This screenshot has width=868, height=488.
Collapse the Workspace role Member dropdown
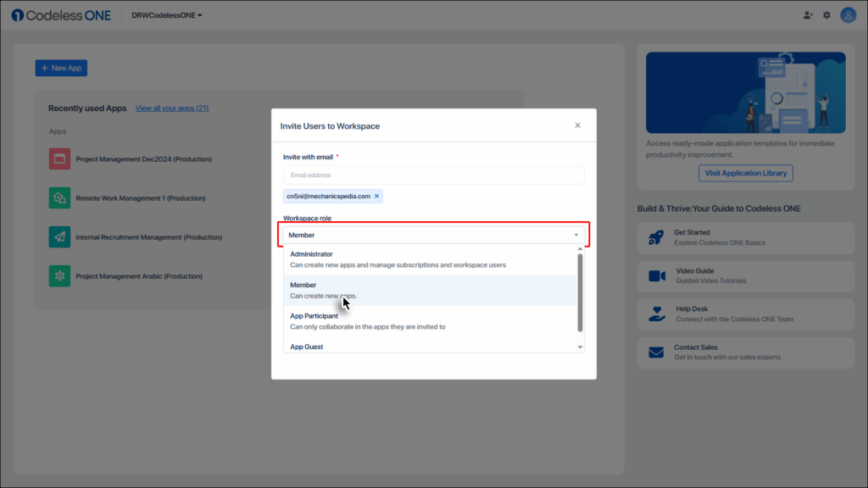pos(434,236)
